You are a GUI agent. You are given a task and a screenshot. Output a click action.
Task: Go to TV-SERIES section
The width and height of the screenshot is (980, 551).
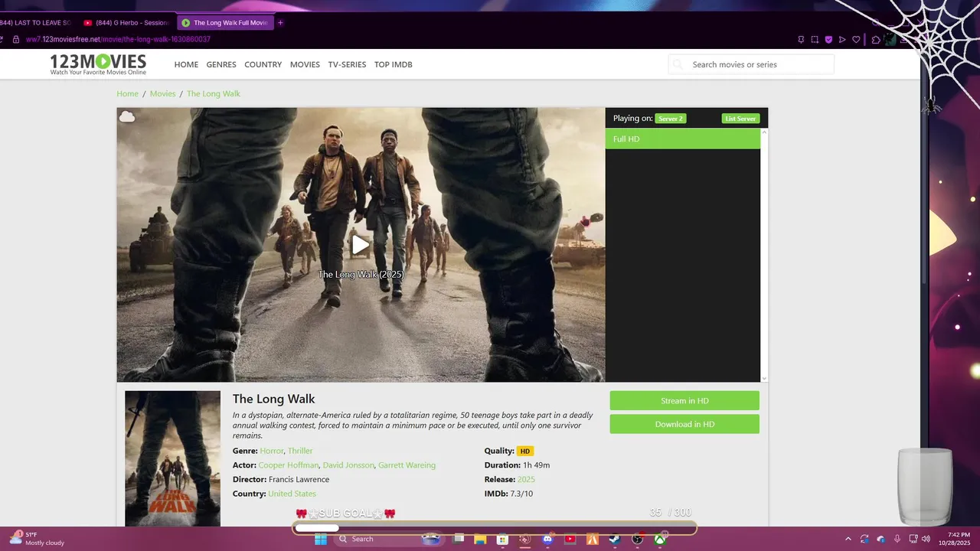[x=347, y=65]
